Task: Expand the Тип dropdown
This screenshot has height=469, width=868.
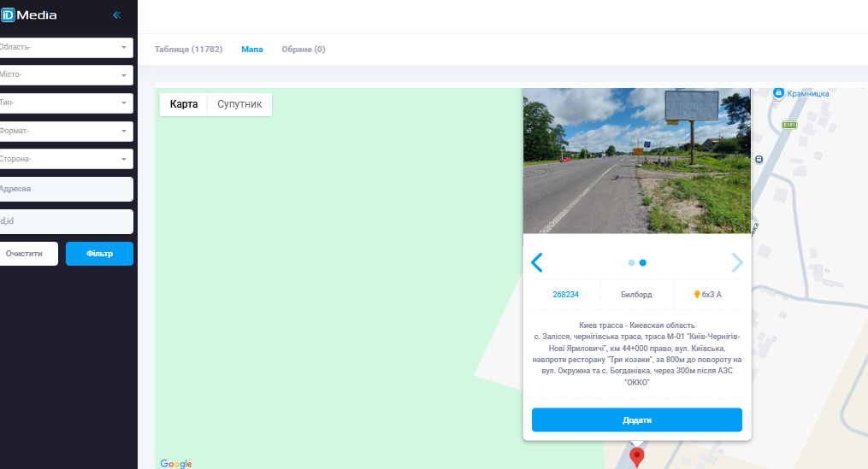Action: click(66, 103)
